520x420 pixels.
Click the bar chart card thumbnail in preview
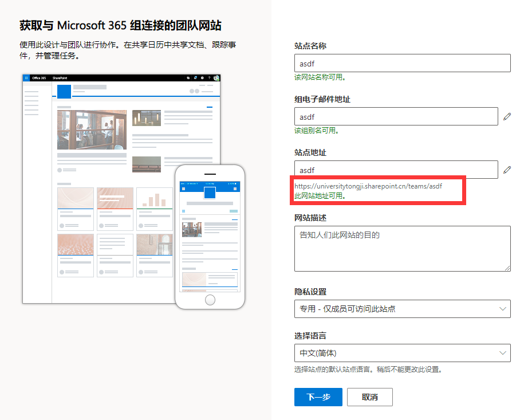pos(155,198)
